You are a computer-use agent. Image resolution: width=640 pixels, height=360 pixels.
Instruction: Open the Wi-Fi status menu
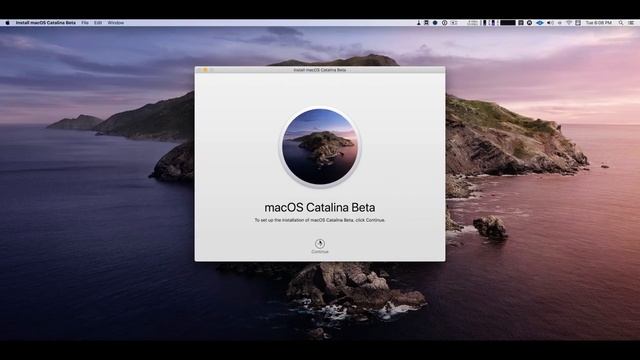(x=569, y=23)
